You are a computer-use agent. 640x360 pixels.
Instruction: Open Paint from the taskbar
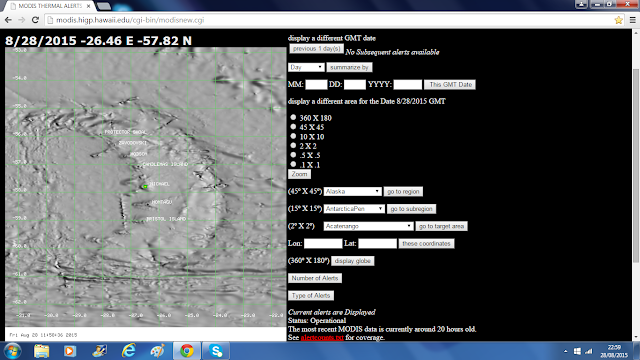(x=158, y=351)
